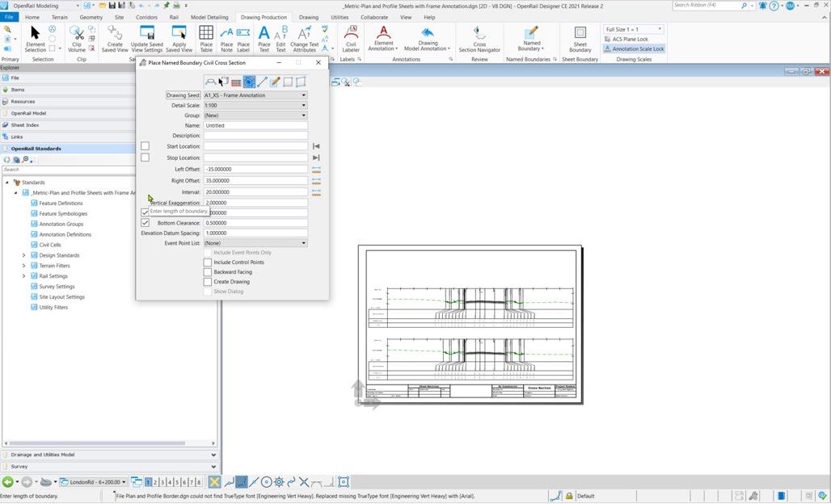Click the ACS Plane Lock button
Image resolution: width=831 pixels, height=504 pixels.
pyautogui.click(x=630, y=39)
